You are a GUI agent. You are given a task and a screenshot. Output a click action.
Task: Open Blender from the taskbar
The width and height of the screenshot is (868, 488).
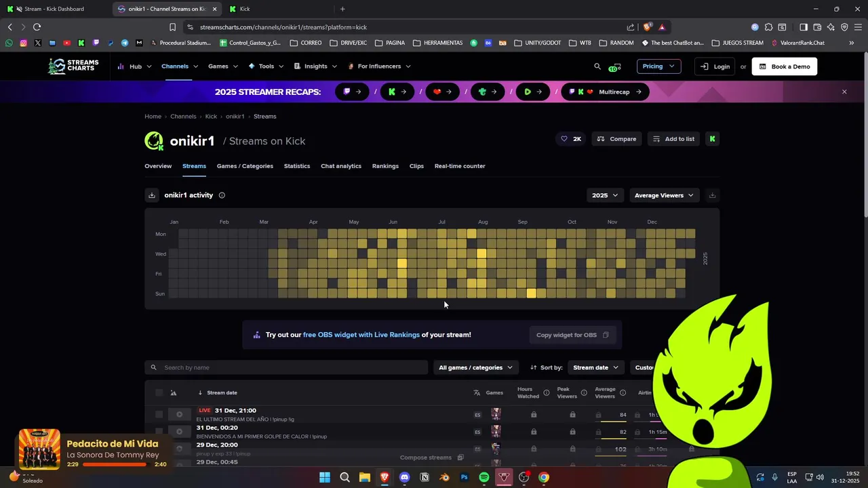point(444,477)
